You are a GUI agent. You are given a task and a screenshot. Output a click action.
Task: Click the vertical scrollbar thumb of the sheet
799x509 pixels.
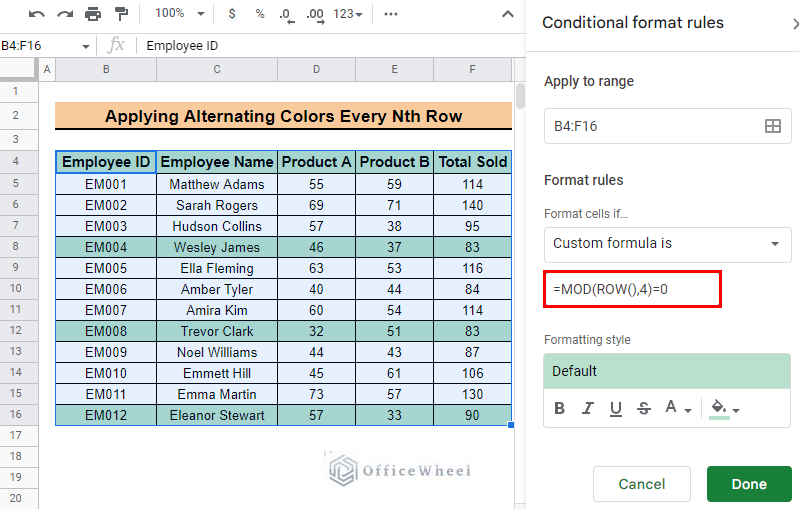[520, 96]
